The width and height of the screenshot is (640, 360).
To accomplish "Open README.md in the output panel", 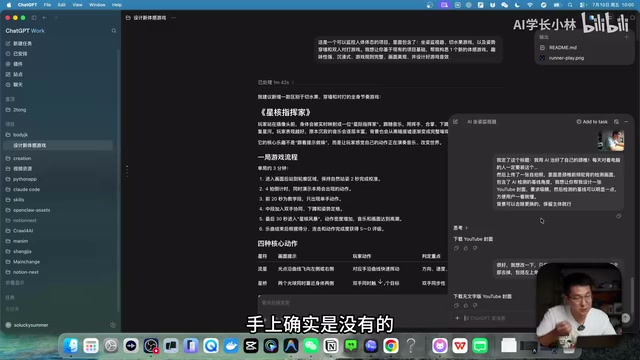I will 562,47.
